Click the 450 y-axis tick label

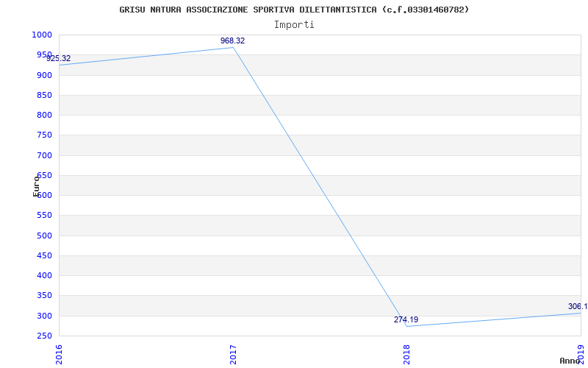[44, 255]
